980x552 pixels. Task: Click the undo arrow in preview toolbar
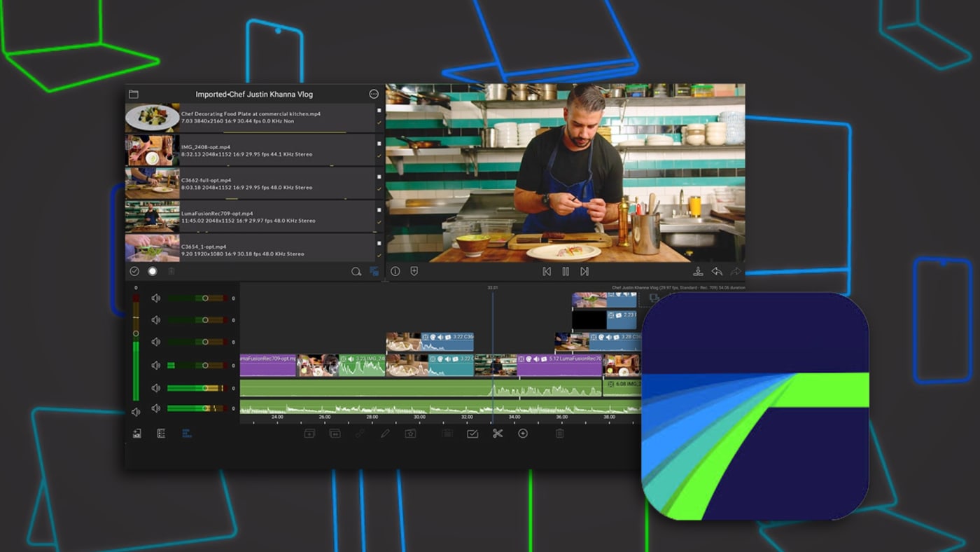(717, 271)
